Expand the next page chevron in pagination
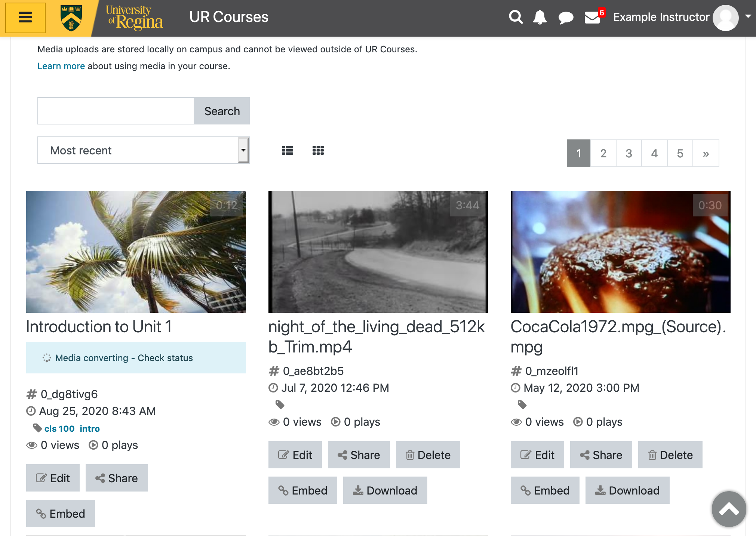Viewport: 756px width, 536px height. [706, 153]
